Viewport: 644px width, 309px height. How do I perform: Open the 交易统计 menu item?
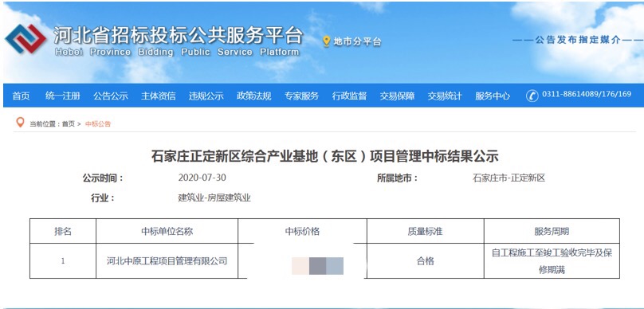(x=445, y=96)
